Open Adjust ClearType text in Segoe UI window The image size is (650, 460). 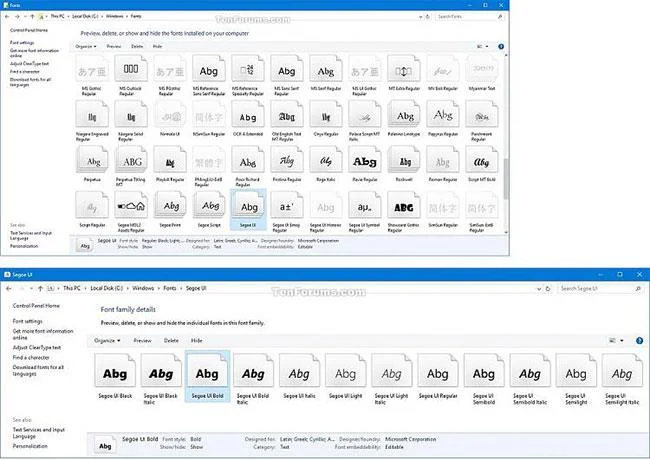point(37,347)
